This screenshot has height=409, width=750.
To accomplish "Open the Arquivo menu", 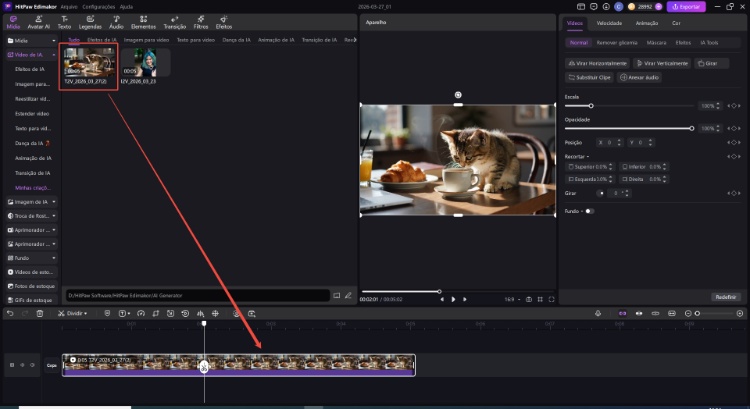I will click(69, 7).
